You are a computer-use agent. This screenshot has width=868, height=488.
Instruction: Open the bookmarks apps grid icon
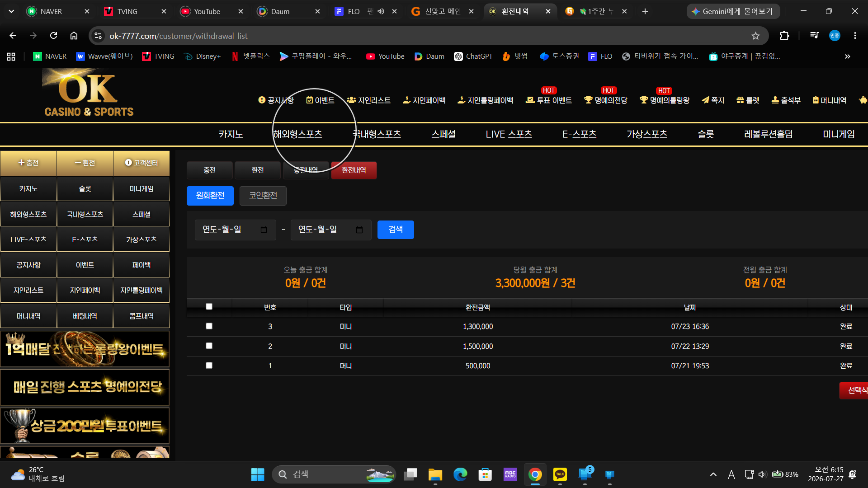tap(11, 56)
